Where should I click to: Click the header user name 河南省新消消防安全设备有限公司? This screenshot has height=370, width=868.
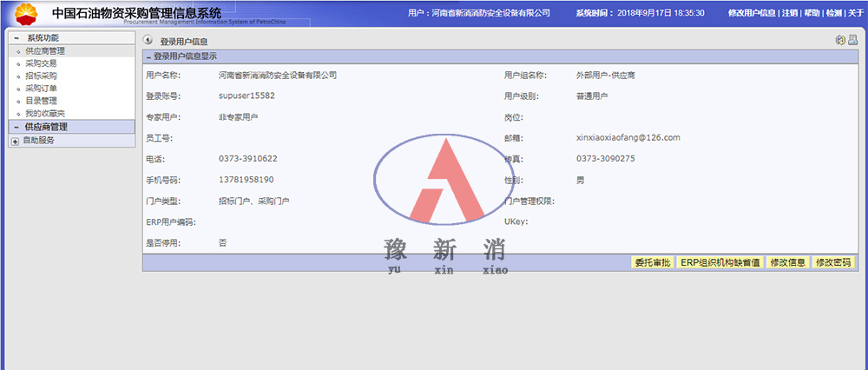(490, 13)
